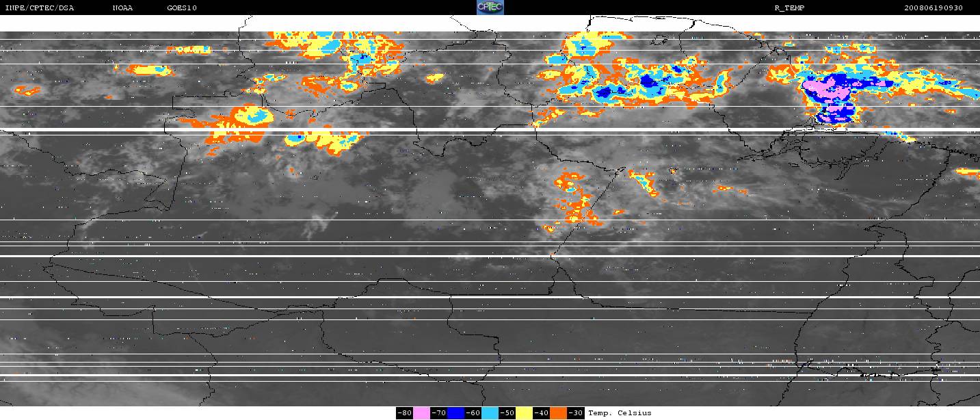Click the -40 legend temperature label

pos(542,413)
